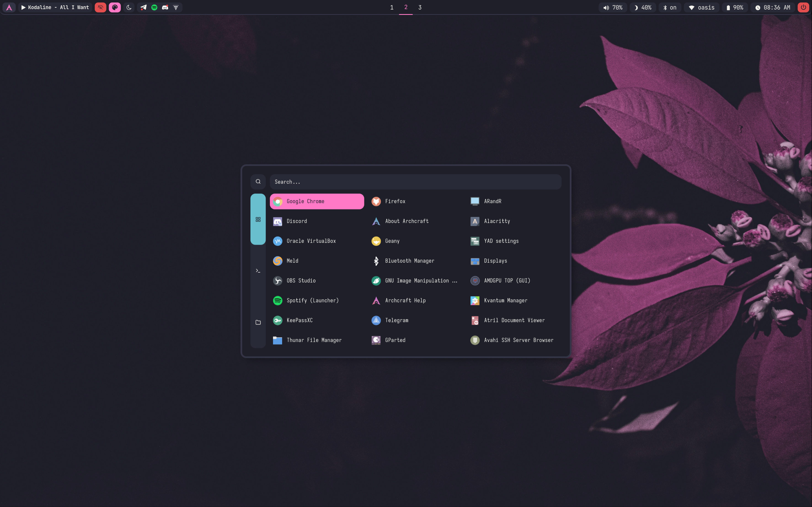Switch to workspace 1

click(391, 7)
